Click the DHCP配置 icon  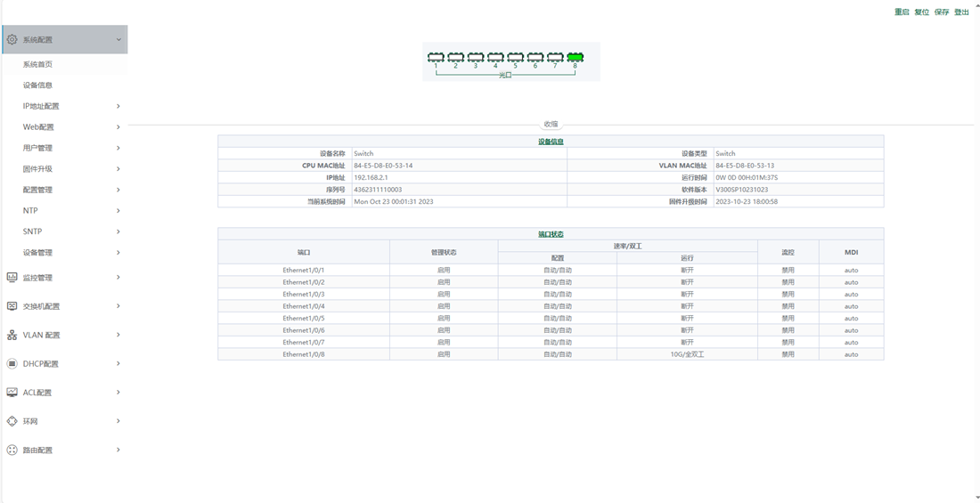(12, 363)
